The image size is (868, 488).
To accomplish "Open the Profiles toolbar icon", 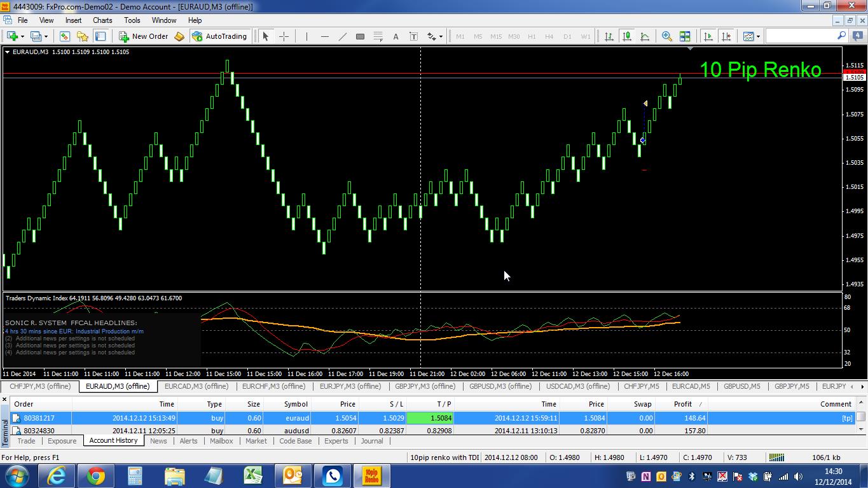I will coord(36,36).
